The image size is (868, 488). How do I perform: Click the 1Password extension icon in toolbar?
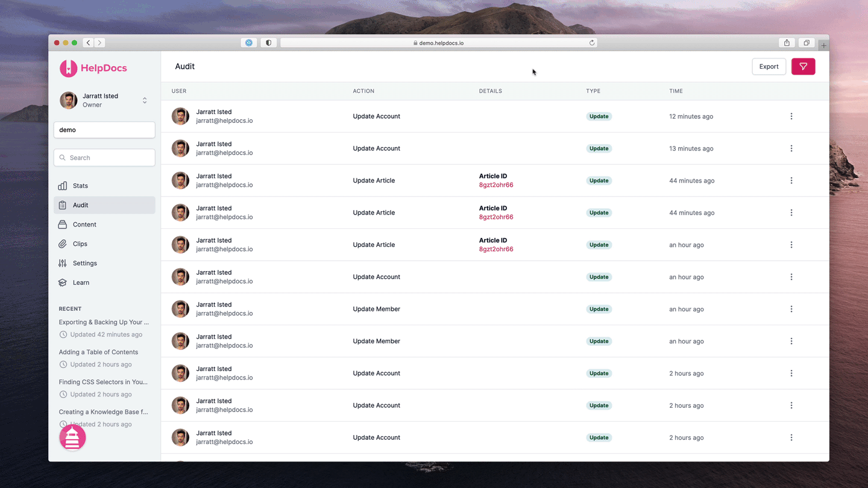pyautogui.click(x=249, y=43)
